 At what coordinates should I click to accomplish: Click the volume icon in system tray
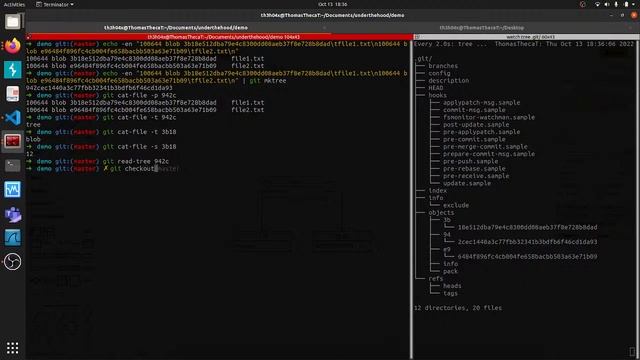[x=607, y=4]
